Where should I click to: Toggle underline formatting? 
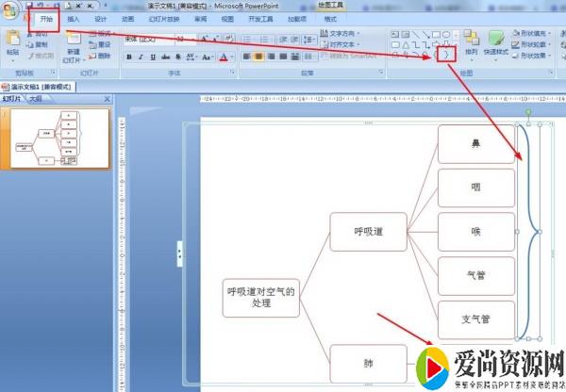[x=152, y=57]
